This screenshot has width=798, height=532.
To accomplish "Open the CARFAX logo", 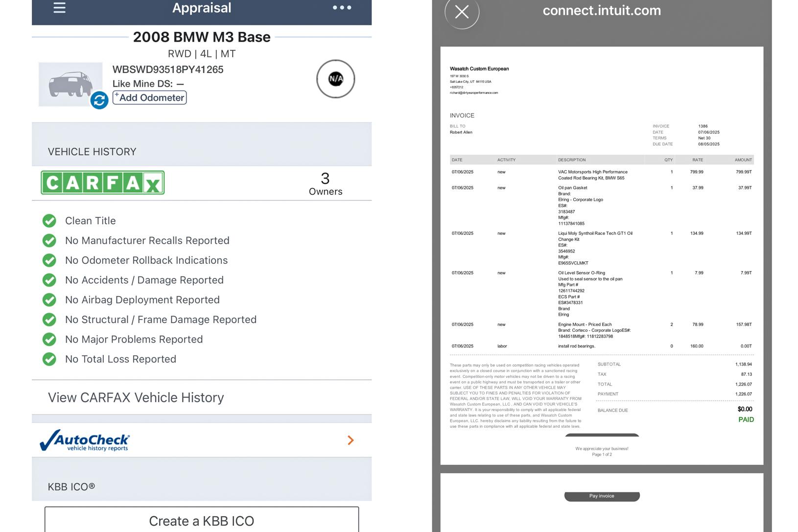I will (102, 183).
